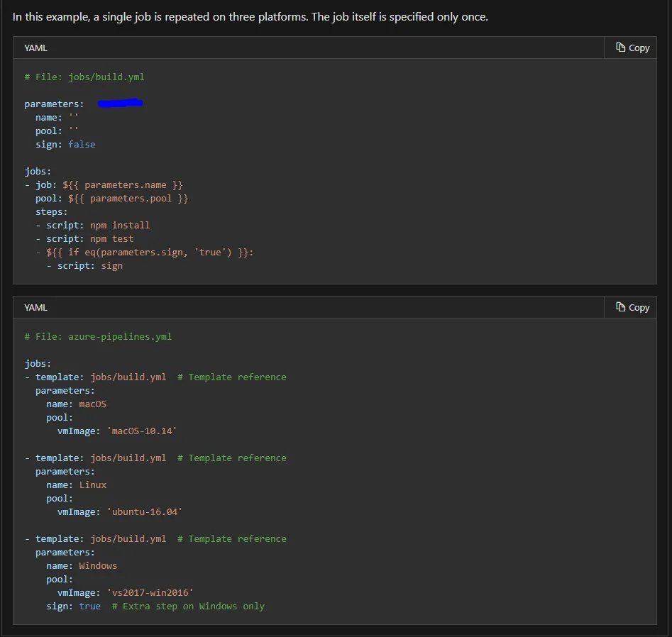The width and height of the screenshot is (672, 637).
Task: Click the 'pool: ${{ parameters.pool }}' line
Action: tap(111, 199)
